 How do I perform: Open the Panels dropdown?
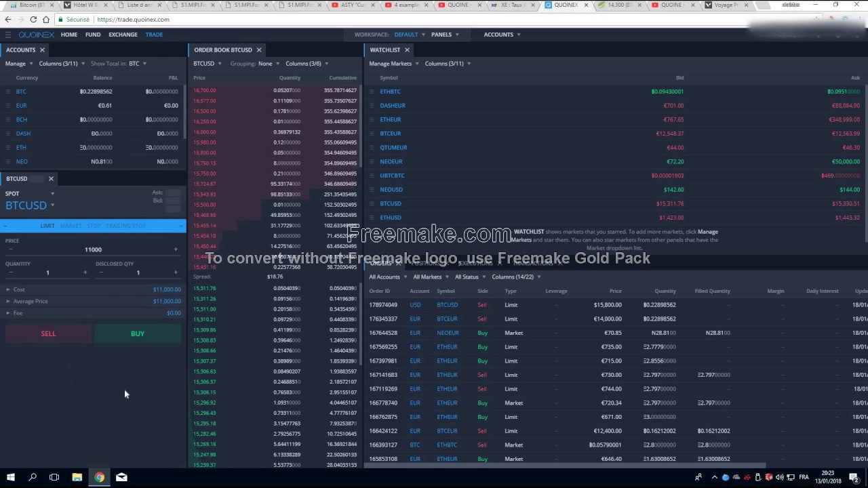pos(445,35)
